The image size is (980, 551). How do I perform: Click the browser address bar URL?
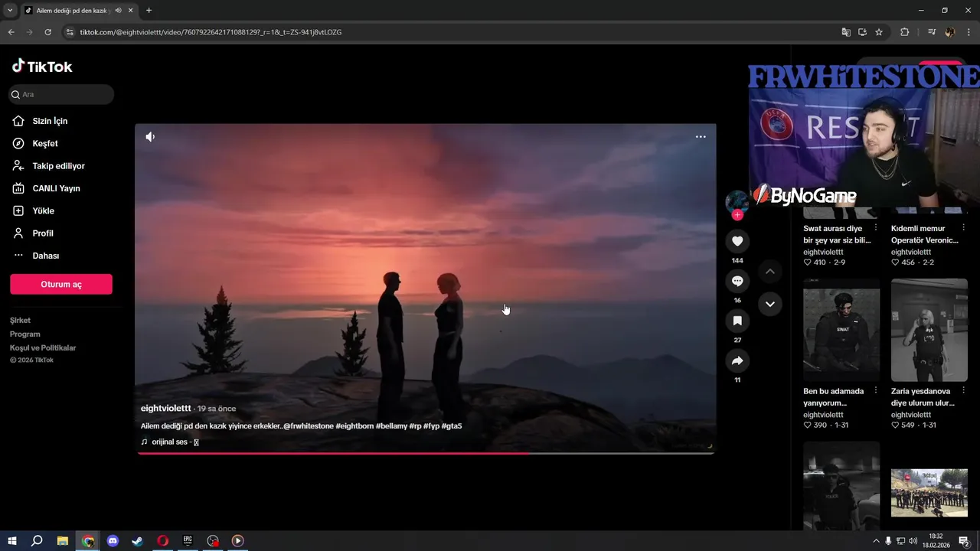pos(211,32)
